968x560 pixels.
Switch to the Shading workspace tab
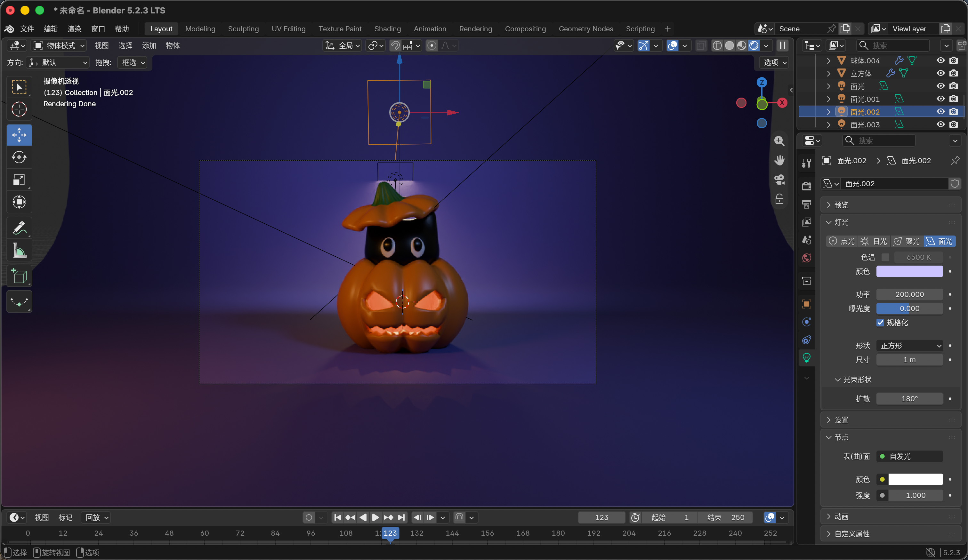[x=387, y=29]
